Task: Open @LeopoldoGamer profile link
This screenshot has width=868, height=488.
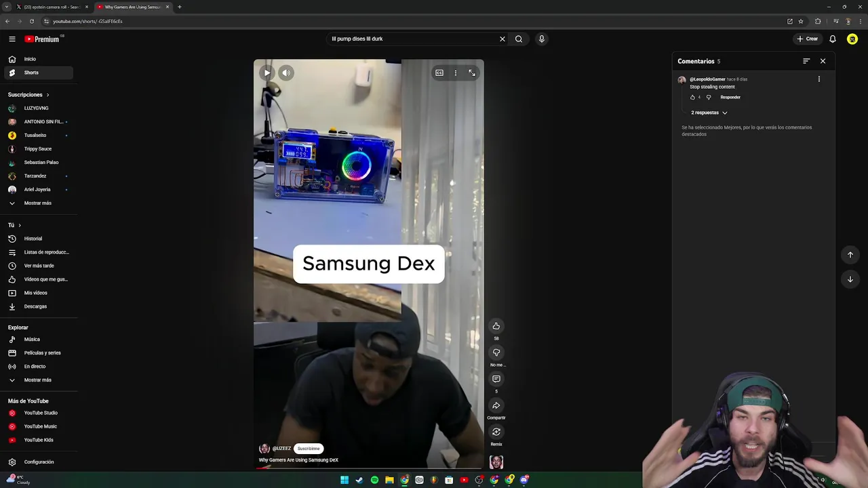Action: pyautogui.click(x=707, y=79)
